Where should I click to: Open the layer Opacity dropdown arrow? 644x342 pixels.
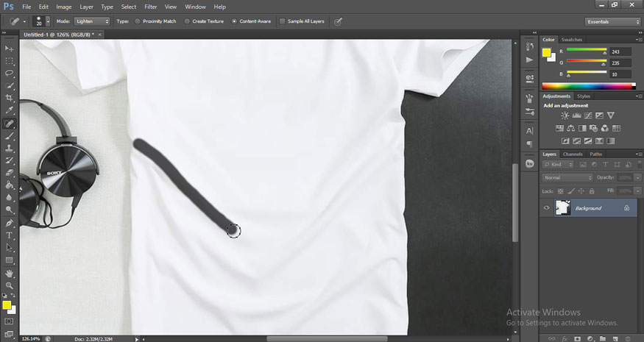click(637, 178)
